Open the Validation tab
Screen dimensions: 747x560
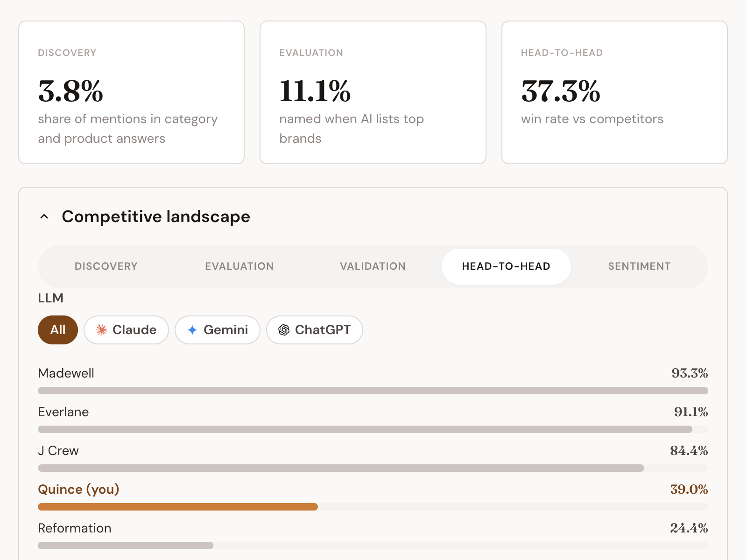pyautogui.click(x=373, y=266)
